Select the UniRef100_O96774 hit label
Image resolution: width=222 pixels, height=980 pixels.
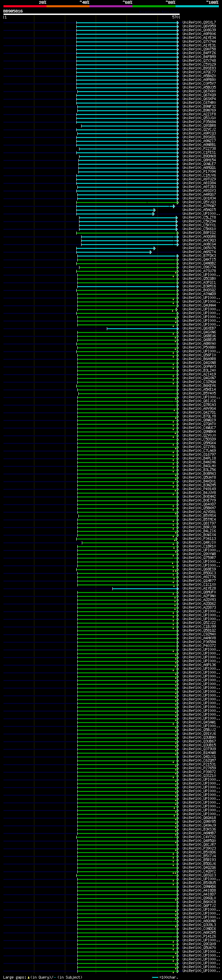(x=199, y=267)
